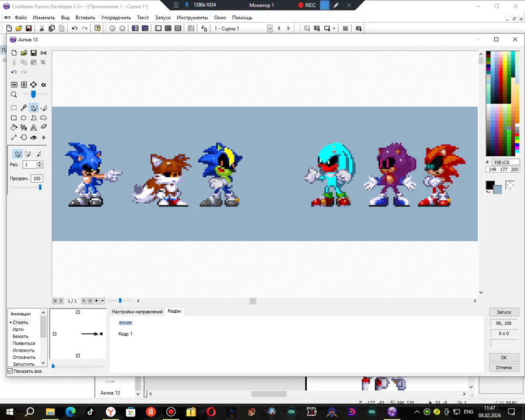Increase brush size with stepper up arrow

[x=40, y=163]
